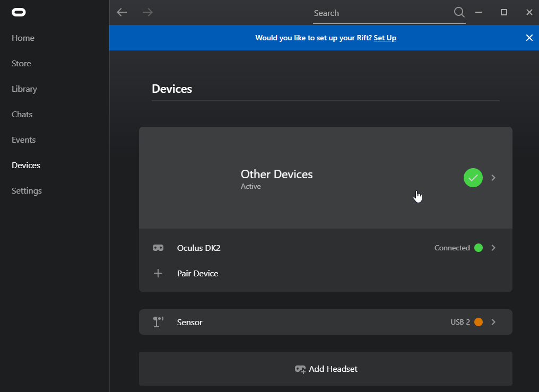
Task: Click the Connected status label
Action: coord(452,248)
